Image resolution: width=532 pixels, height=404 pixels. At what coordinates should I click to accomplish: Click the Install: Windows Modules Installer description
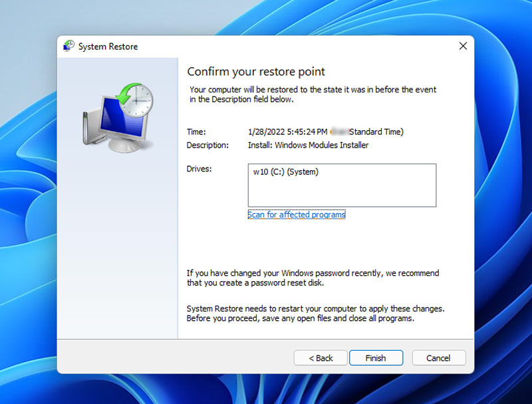click(308, 145)
